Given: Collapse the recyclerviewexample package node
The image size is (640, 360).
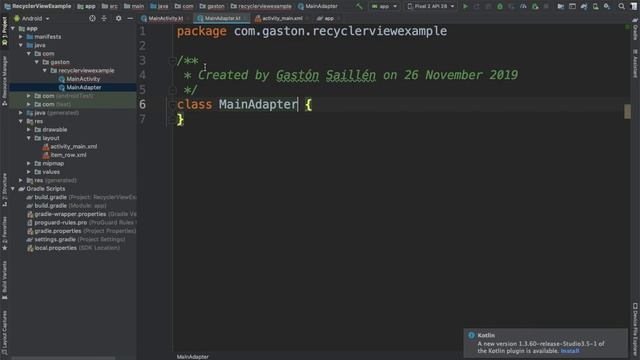Looking at the screenshot, I should (45, 71).
